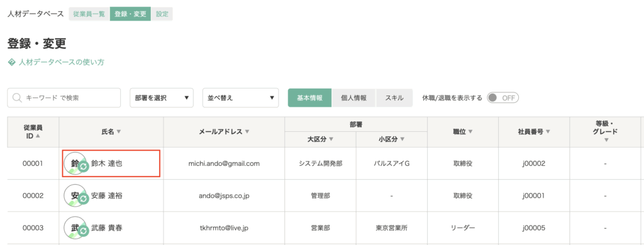
Task: Click リーダー position cell
Action: point(463,227)
